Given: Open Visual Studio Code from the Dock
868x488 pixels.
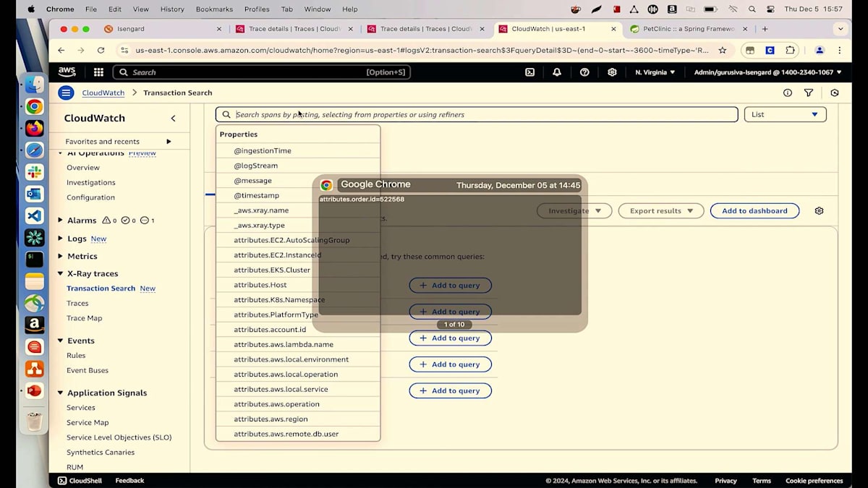Looking at the screenshot, I should (x=34, y=215).
